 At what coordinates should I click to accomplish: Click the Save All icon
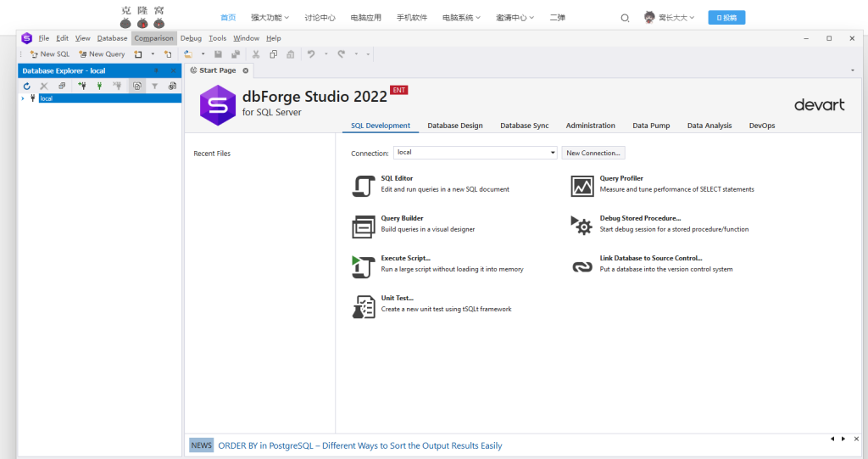coord(236,54)
